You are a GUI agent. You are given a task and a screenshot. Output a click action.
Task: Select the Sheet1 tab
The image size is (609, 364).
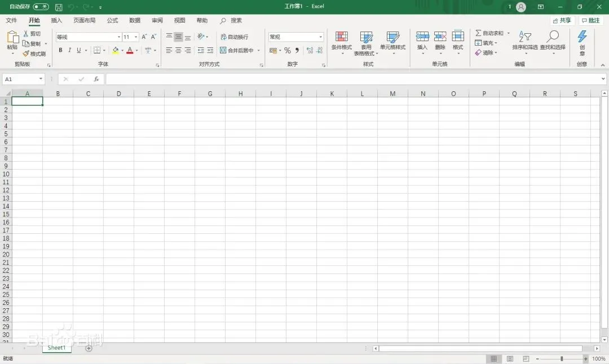click(57, 348)
